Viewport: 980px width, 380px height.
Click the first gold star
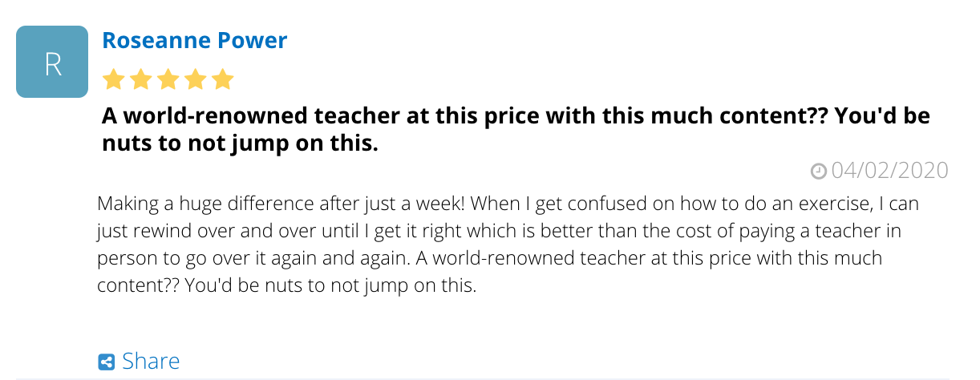pyautogui.click(x=114, y=79)
